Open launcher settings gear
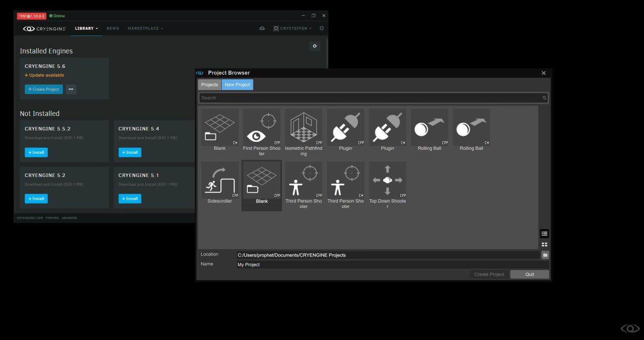The height and width of the screenshot is (340, 644). click(322, 28)
